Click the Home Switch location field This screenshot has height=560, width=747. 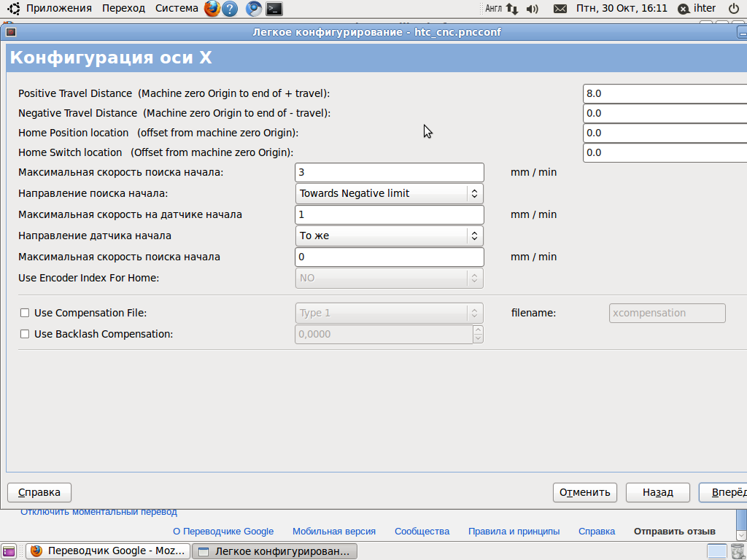665,152
